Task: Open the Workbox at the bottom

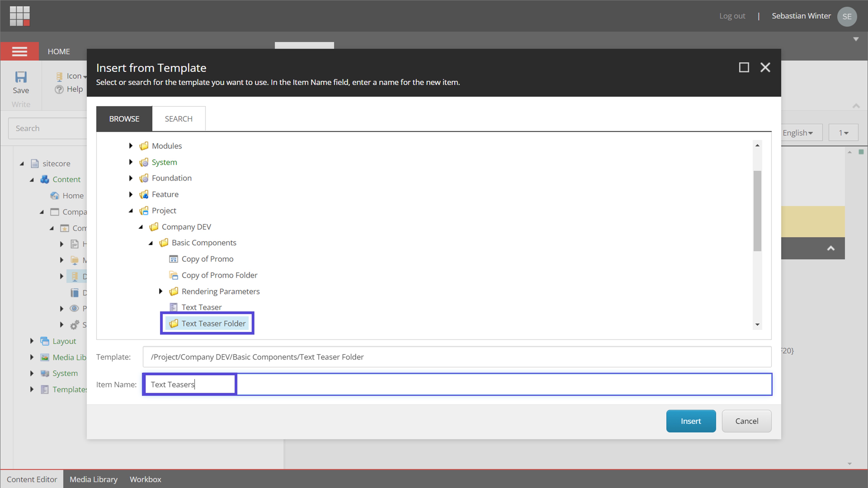Action: coord(145,479)
